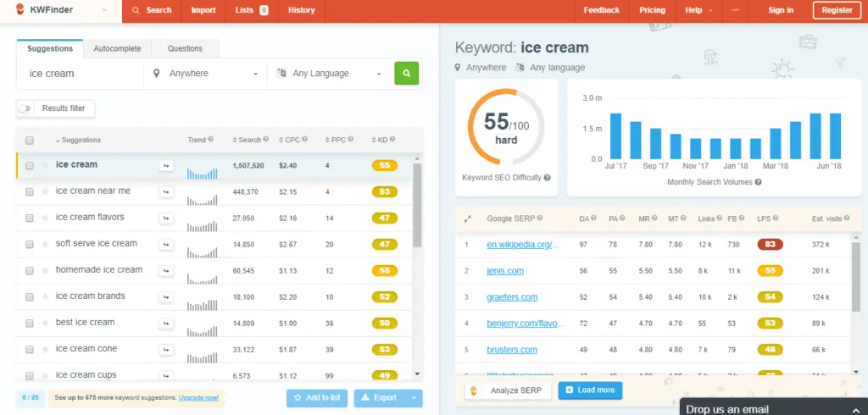Open Lists in top navigation
The width and height of the screenshot is (868, 415).
251,10
